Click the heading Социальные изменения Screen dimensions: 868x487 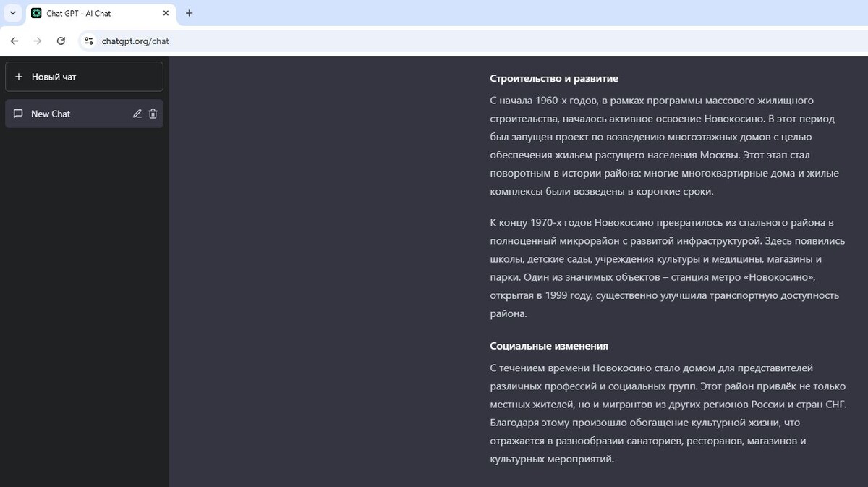[549, 346]
